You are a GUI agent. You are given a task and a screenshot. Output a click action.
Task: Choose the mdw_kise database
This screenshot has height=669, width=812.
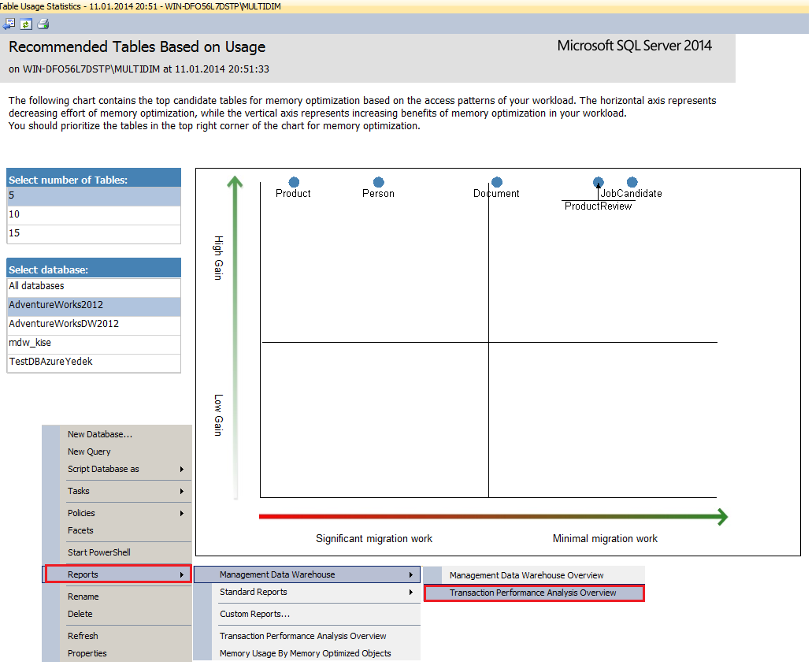[94, 343]
